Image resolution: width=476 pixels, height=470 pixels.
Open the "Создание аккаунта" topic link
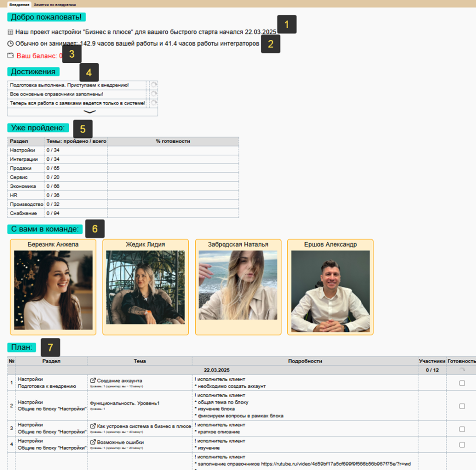[x=119, y=381]
